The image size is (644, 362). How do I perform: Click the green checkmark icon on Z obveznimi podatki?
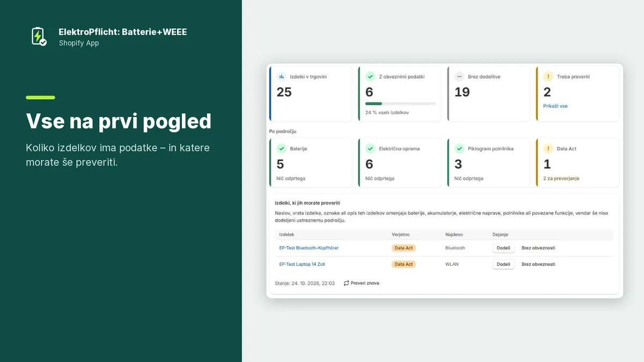tap(370, 77)
